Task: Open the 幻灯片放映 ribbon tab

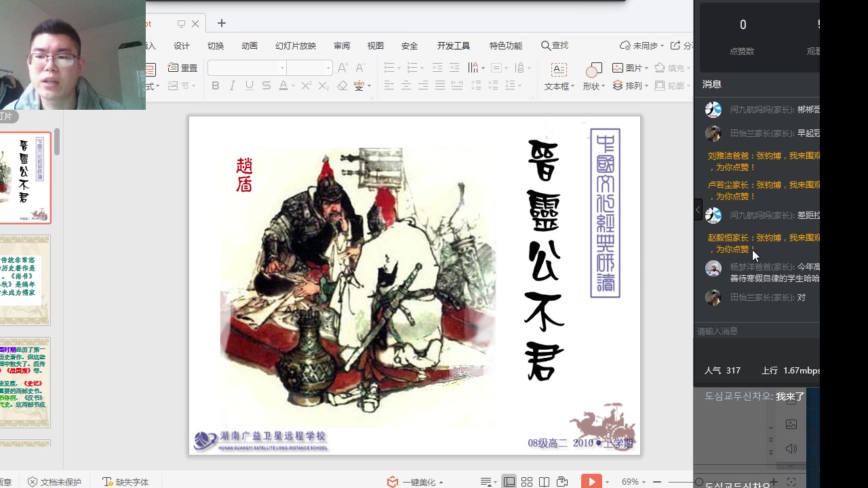Action: (296, 45)
